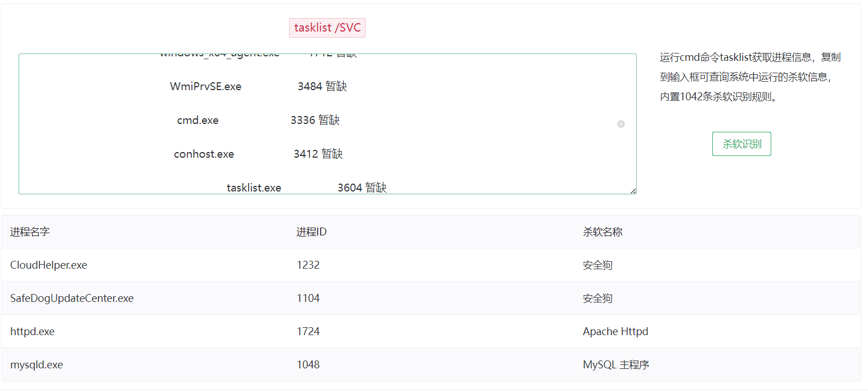Screen dimensions: 868x392
Task: Click the CloudHelper.exe process name cell
Action: pyautogui.click(x=48, y=265)
